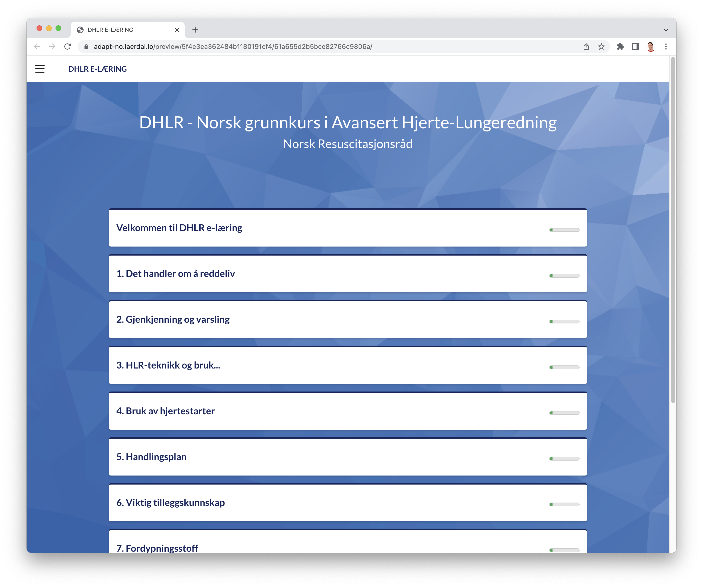Click progress bar for Viktig tilleggskunnskap
Screen dimensions: 703x588
click(564, 505)
